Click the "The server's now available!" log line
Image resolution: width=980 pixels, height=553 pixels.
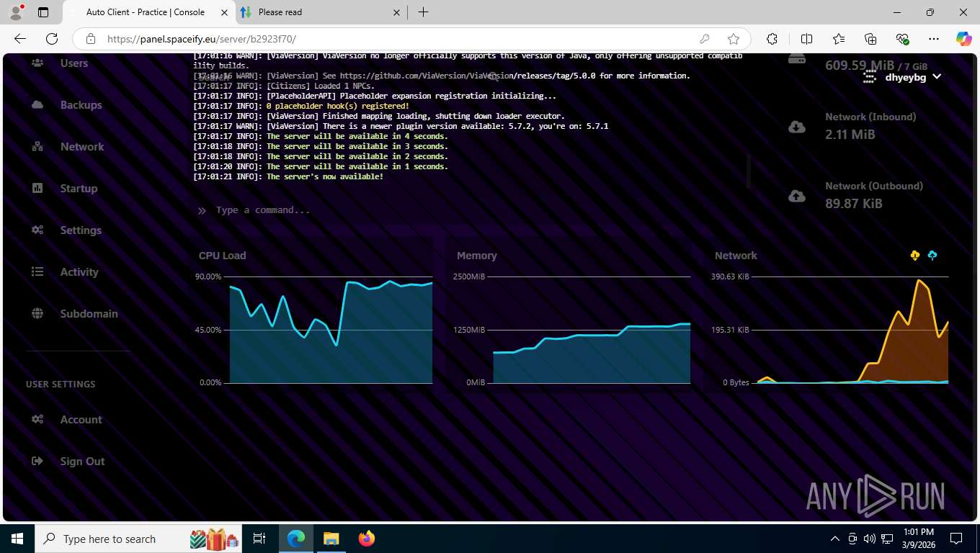tap(288, 176)
